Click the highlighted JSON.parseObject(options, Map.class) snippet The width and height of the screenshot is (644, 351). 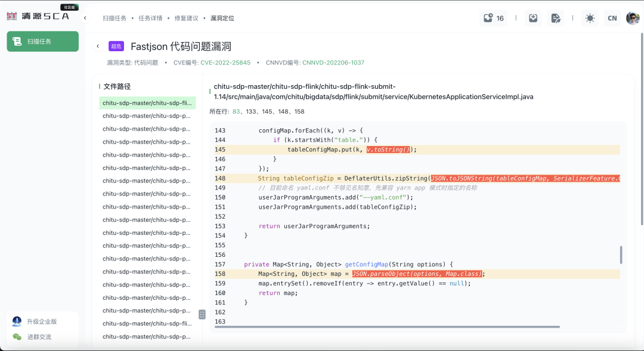pyautogui.click(x=417, y=274)
